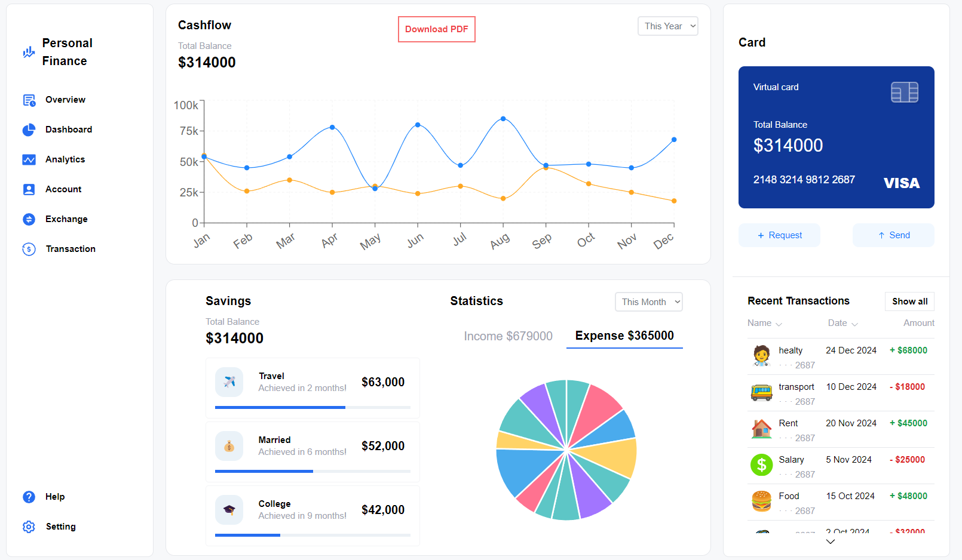Open Analytics section
The image size is (962, 560).
point(65,159)
